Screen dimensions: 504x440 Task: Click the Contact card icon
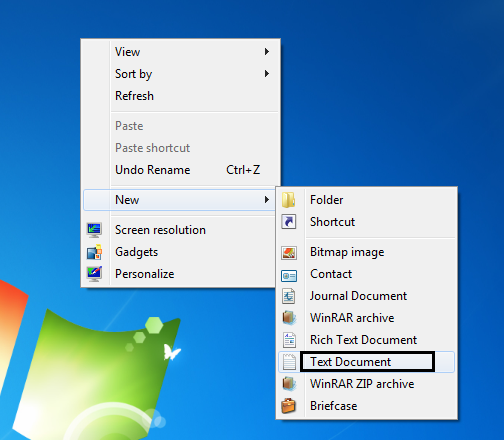tap(289, 276)
